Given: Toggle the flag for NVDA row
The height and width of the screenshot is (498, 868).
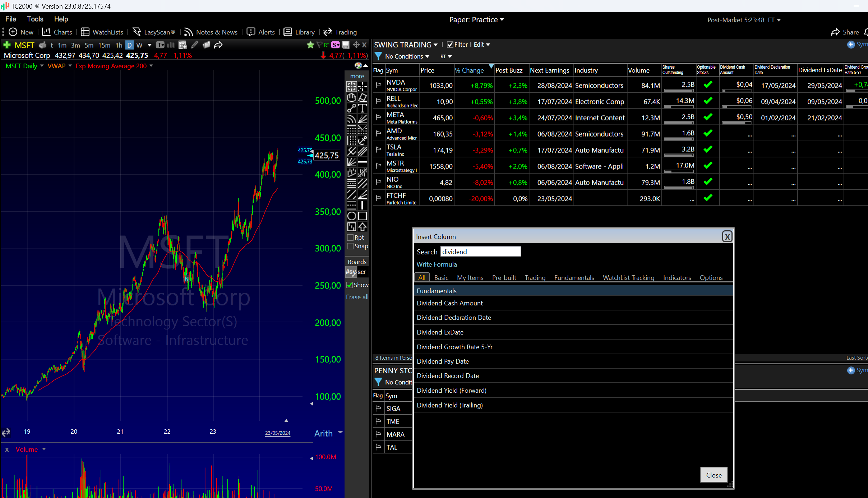Looking at the screenshot, I should pos(378,85).
